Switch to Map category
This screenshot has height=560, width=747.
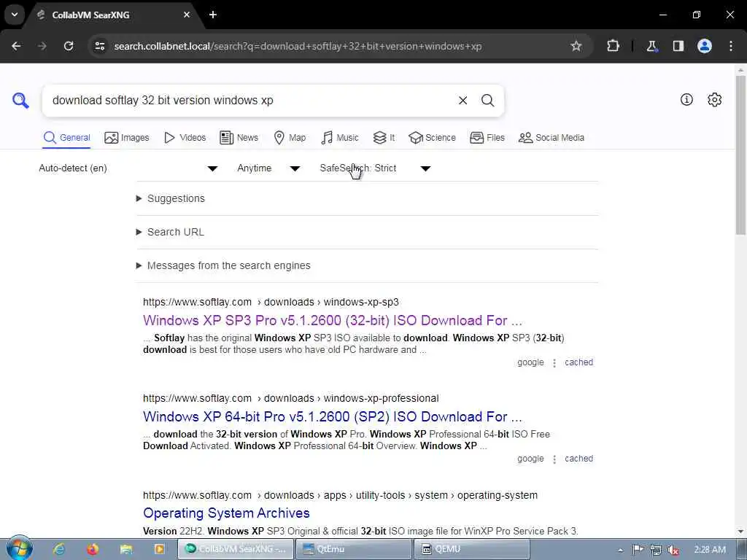(290, 138)
